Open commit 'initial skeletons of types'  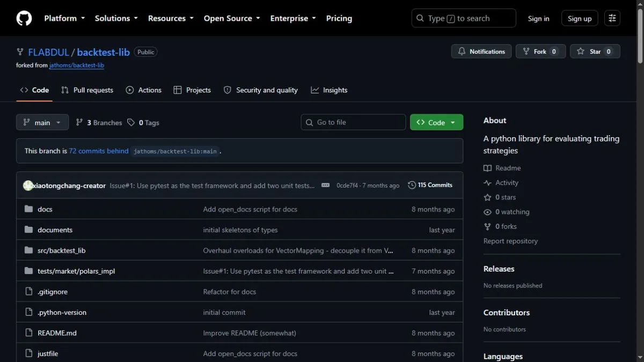point(240,230)
